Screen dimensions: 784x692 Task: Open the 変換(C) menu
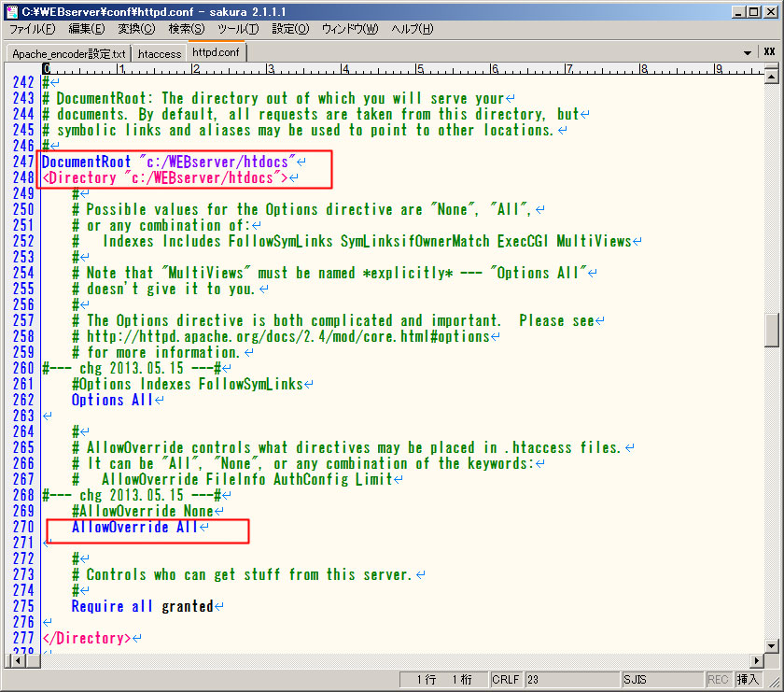tap(136, 29)
